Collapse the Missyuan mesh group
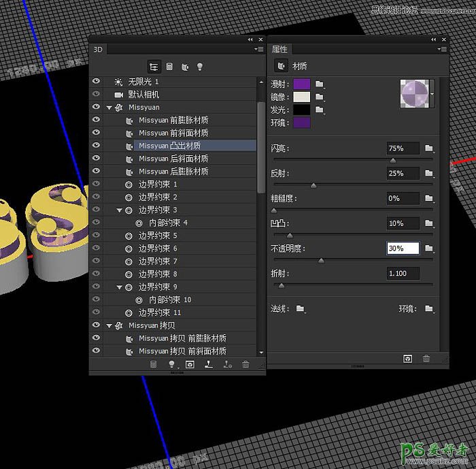This screenshot has width=476, height=469. pyautogui.click(x=109, y=108)
